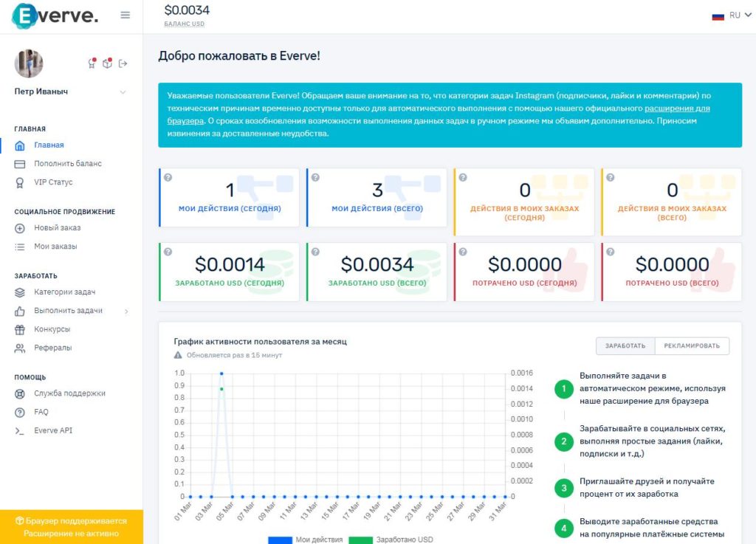This screenshot has width=756, height=544.
Task: Click the users icon for referrals
Action: coord(20,348)
